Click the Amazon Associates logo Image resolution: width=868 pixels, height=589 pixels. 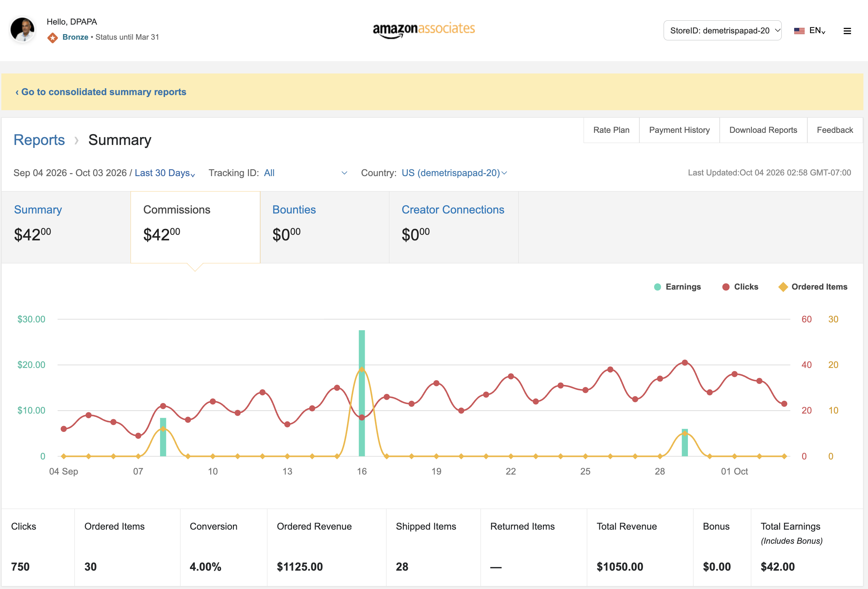[424, 30]
